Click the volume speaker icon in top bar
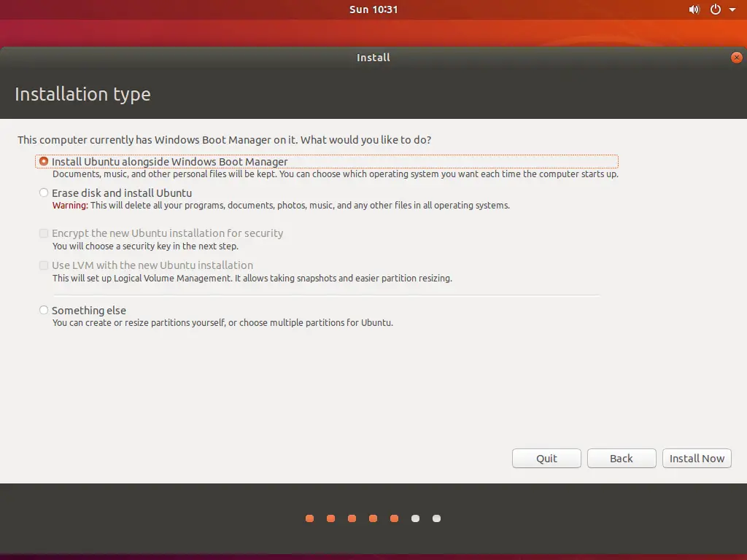 pos(694,9)
